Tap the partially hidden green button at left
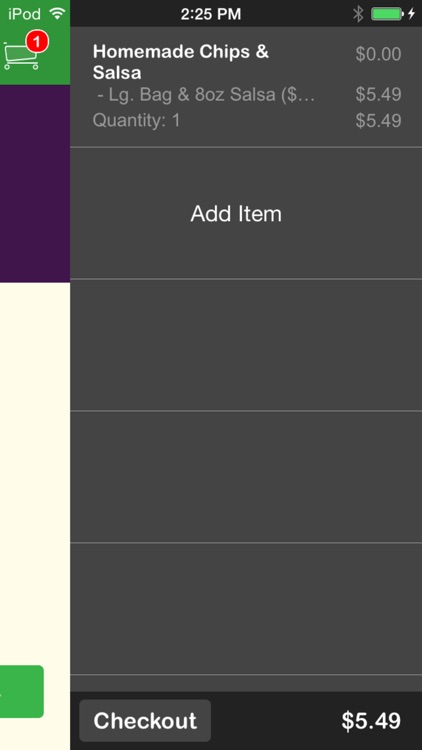The height and width of the screenshot is (750, 422). [x=22, y=691]
